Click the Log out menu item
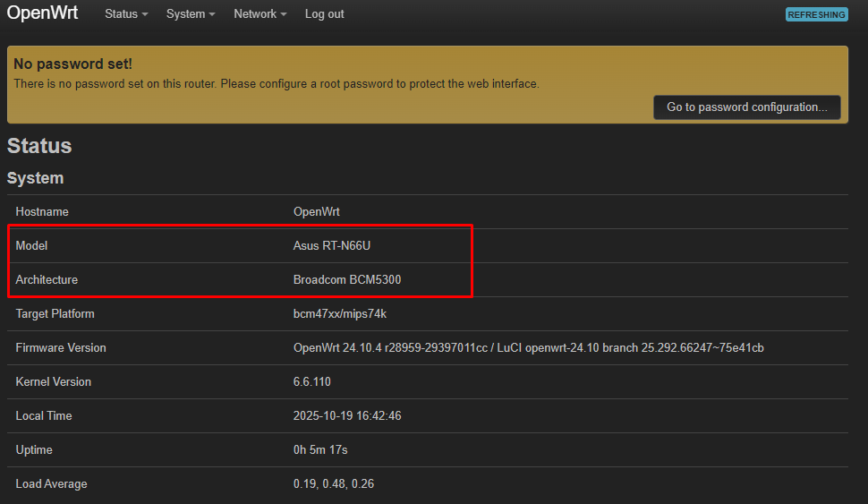Screen dimensions: 868x504 (x=325, y=14)
